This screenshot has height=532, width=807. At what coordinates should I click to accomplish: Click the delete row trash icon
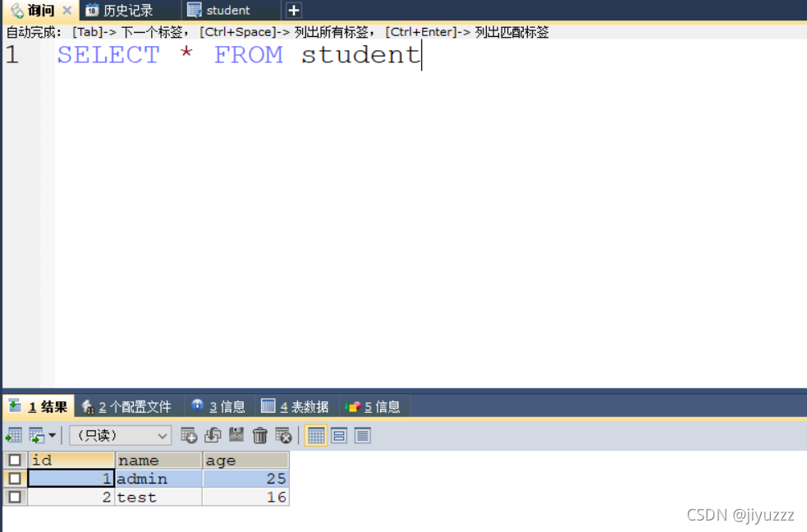coord(260,436)
